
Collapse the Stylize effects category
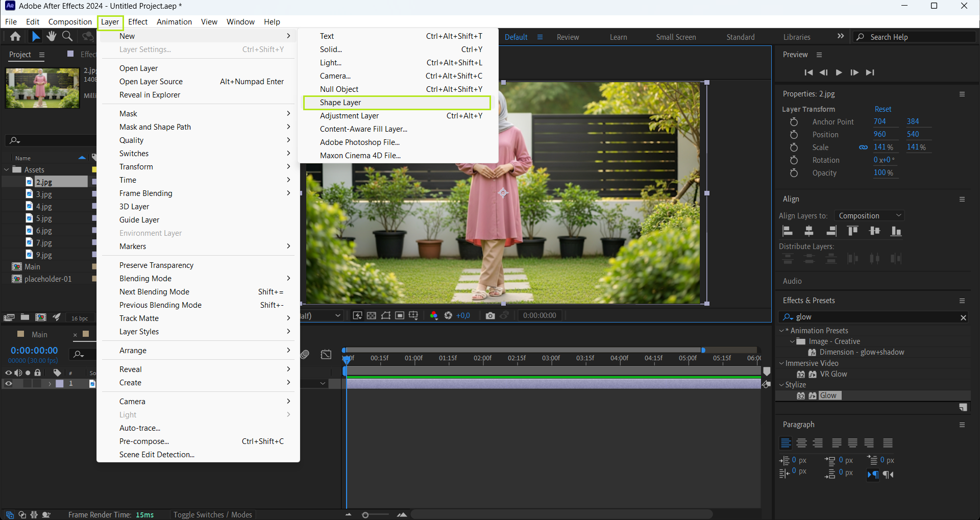[781, 385]
